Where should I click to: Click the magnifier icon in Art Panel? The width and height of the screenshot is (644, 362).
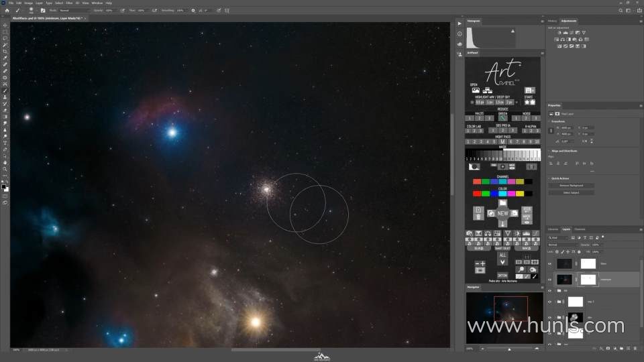(x=521, y=269)
